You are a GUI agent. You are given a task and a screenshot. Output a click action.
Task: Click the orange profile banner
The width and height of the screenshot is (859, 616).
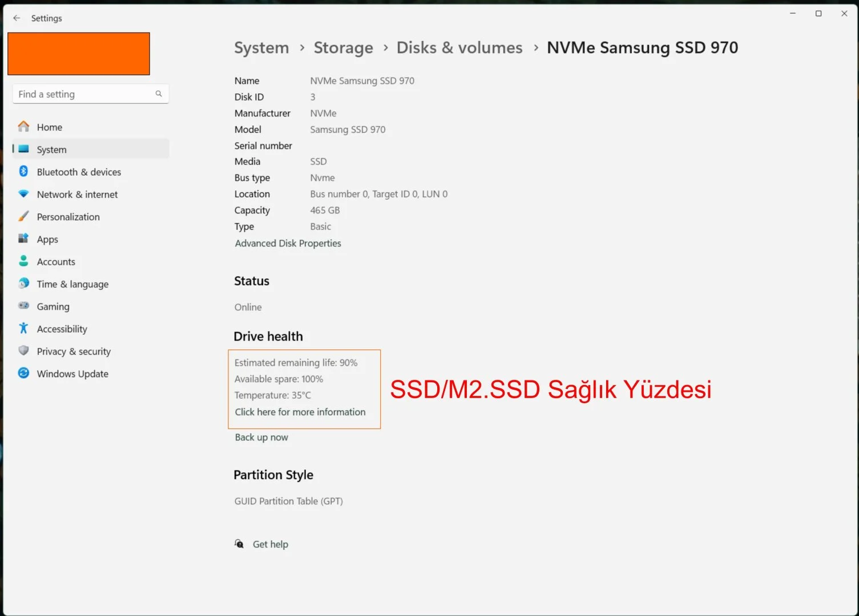[x=79, y=54]
